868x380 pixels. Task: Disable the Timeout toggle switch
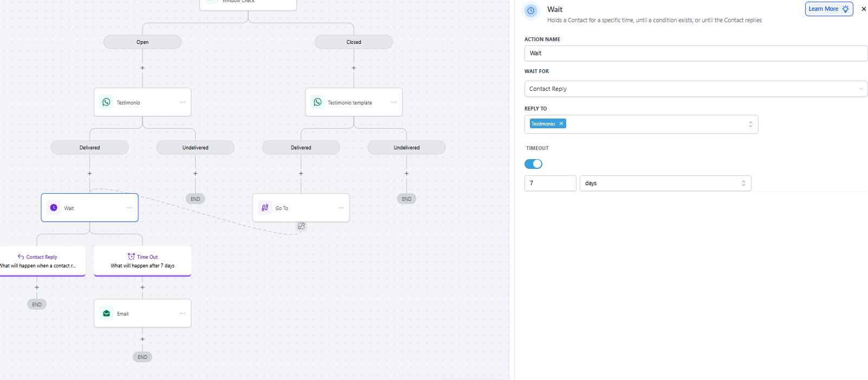tap(533, 164)
